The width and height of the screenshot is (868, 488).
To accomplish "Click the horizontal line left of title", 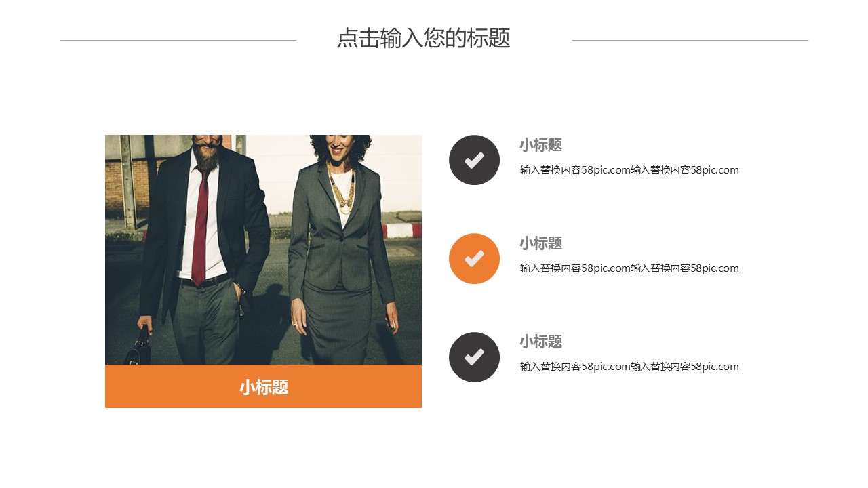I will click(x=178, y=40).
